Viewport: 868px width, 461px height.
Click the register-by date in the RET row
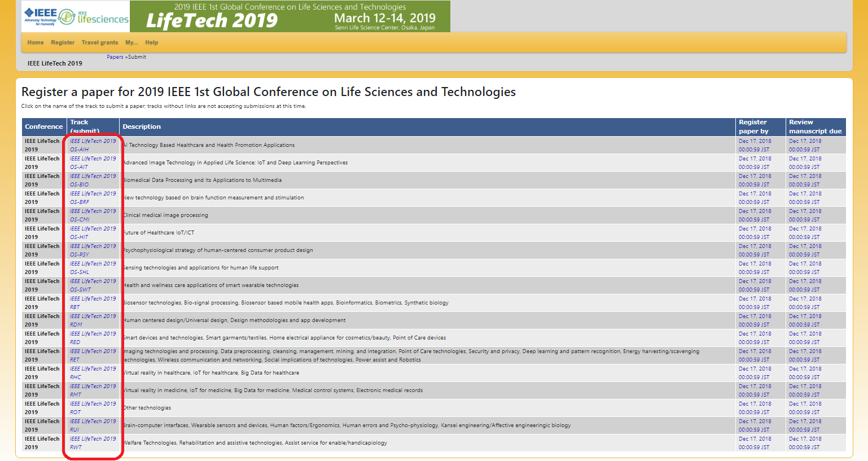click(755, 355)
